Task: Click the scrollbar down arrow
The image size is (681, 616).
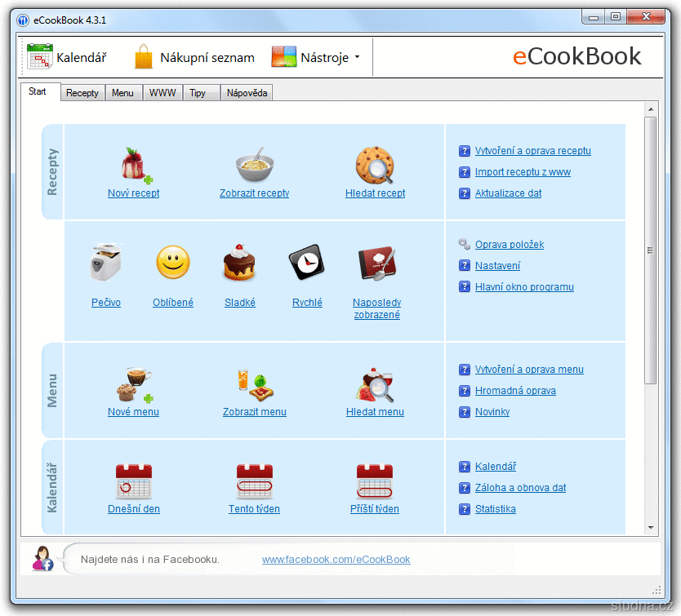Action: [x=651, y=528]
